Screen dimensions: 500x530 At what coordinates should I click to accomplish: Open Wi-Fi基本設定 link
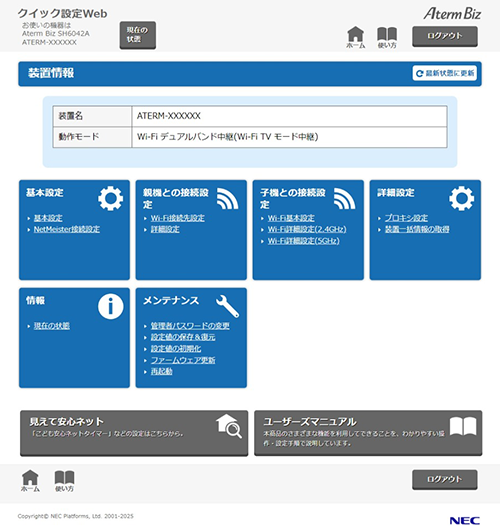coord(291,218)
